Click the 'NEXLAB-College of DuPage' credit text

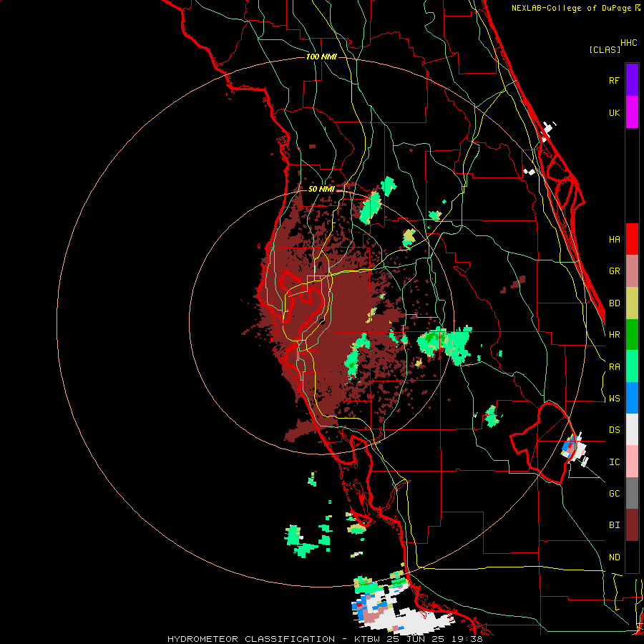click(x=571, y=8)
